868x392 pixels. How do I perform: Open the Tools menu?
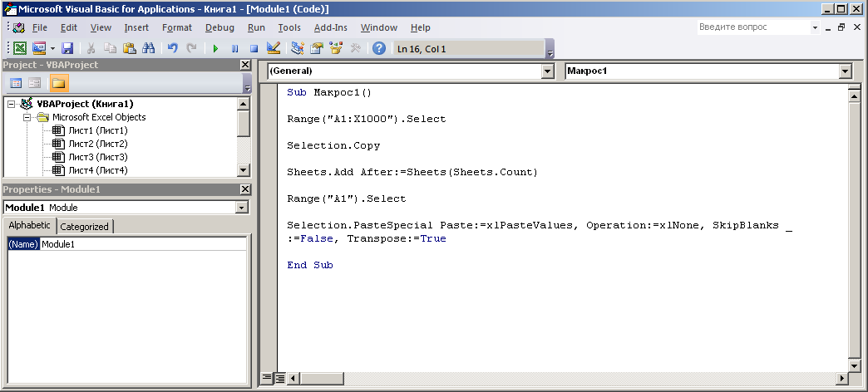coord(289,27)
